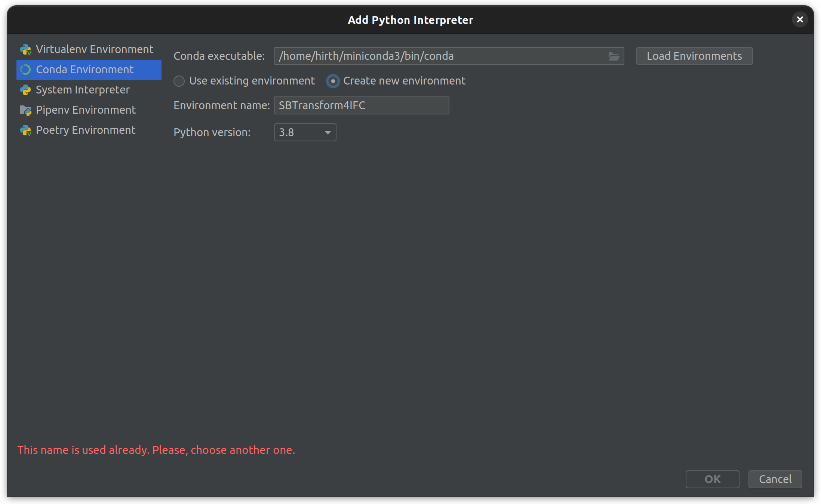Viewport: 821px width, 504px height.
Task: Select Poetry Environment from the list
Action: 86,130
